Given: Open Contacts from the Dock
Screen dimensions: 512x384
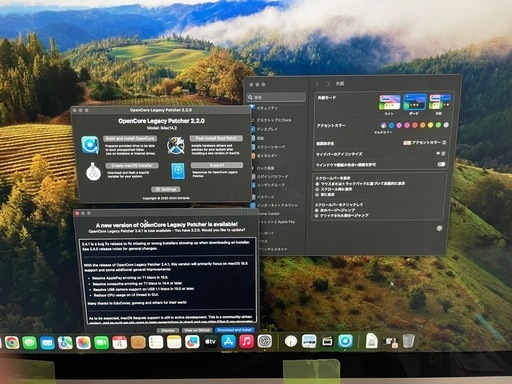Looking at the screenshot, I should pos(138,342).
